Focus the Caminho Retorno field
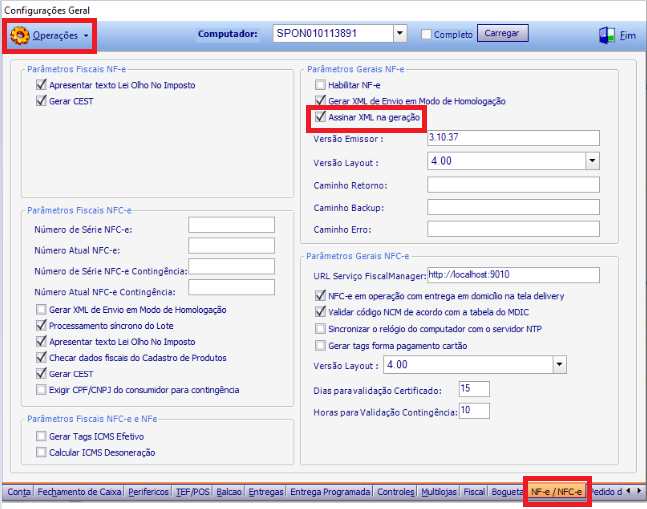Screen dimensions: 647x509 [513, 185]
